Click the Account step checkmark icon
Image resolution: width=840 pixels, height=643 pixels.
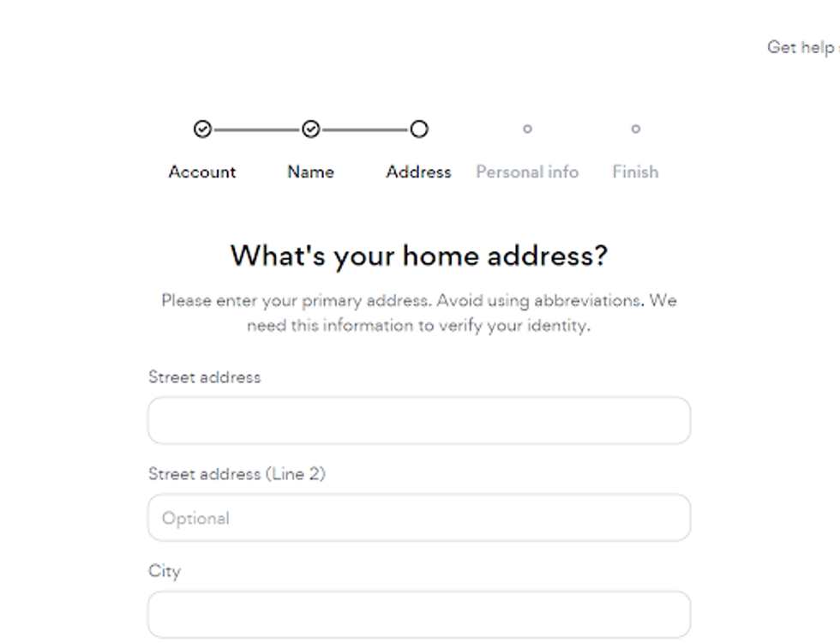[x=202, y=129]
